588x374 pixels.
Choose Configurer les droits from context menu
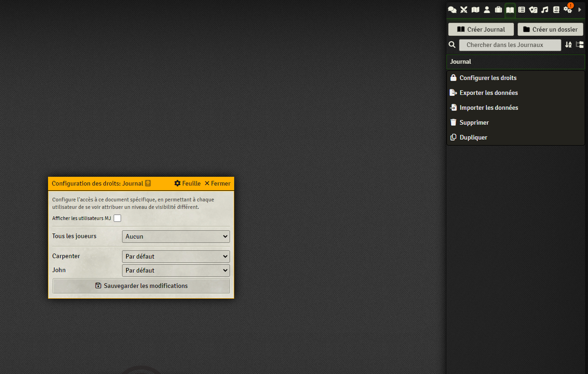(x=515, y=78)
